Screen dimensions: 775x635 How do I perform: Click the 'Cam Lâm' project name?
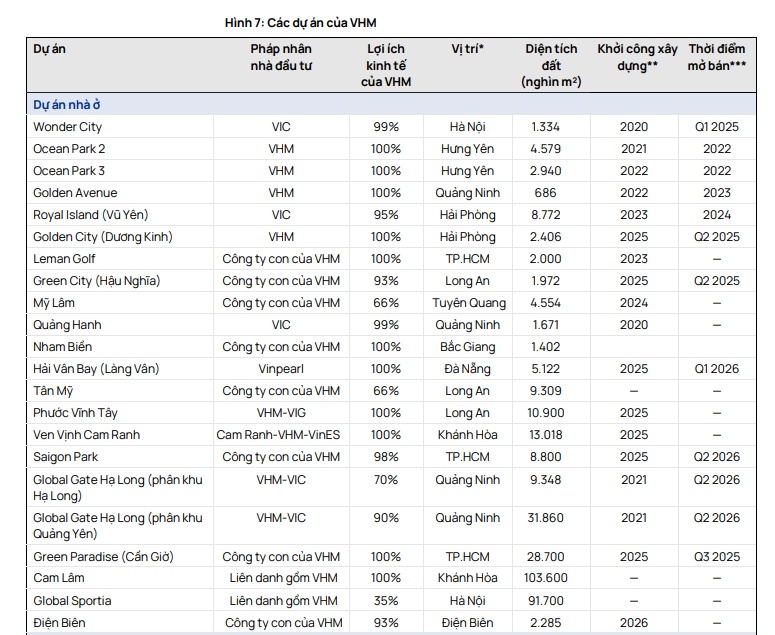point(59,578)
